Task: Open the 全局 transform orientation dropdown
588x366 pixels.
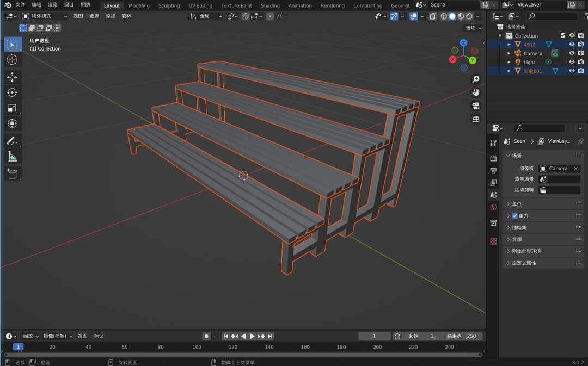Action: click(x=206, y=16)
